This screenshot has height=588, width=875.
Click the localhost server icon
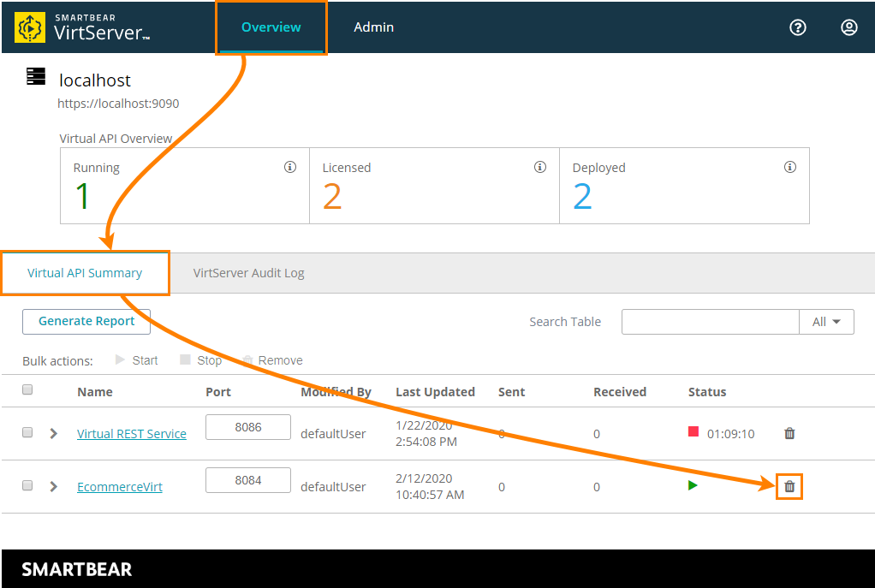point(36,76)
